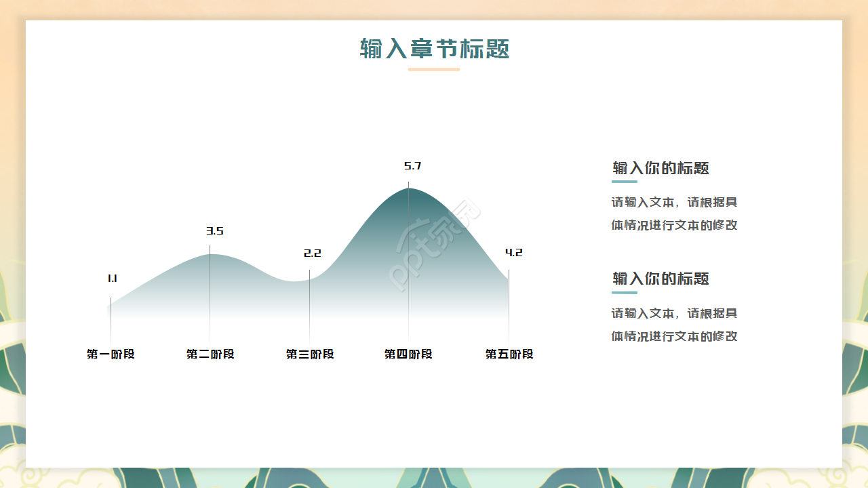868x488 pixels.
Task: Select the 第二阶段 axis label
Action: tap(210, 354)
